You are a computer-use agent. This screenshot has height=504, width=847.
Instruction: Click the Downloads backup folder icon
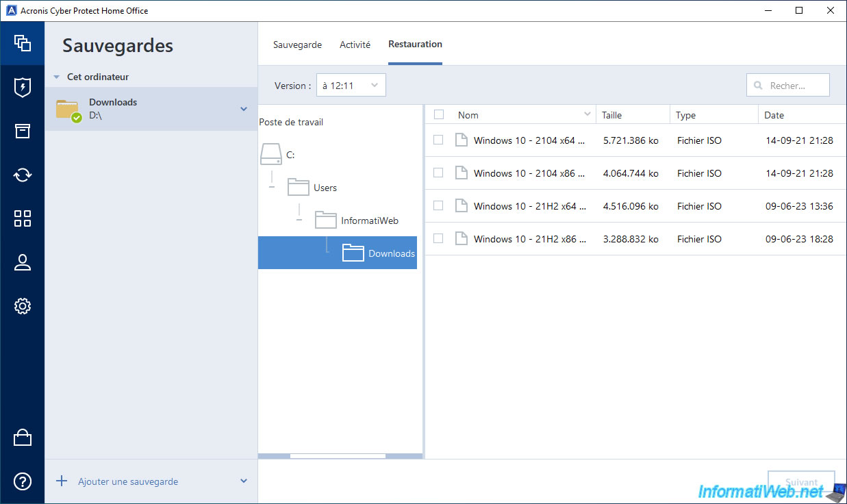click(68, 110)
